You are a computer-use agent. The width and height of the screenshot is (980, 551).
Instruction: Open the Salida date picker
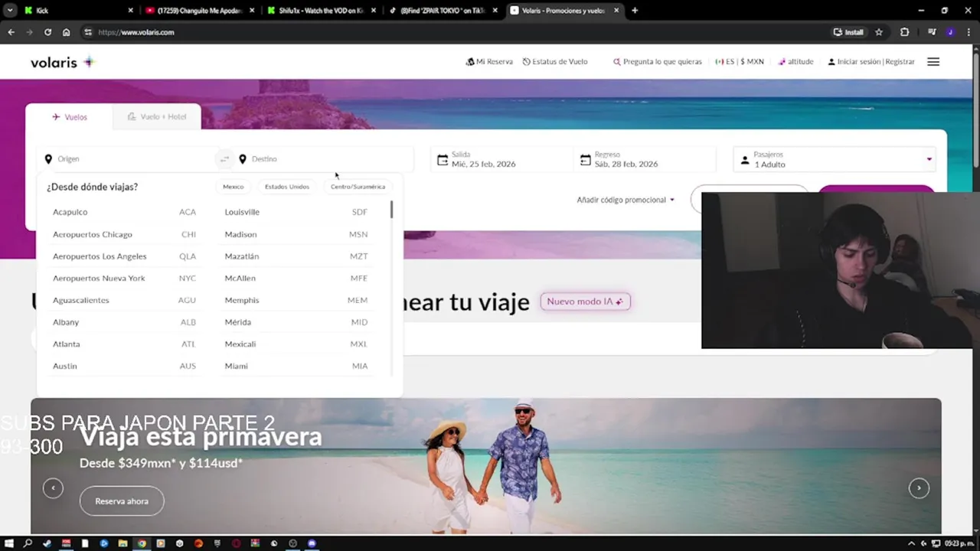[x=501, y=159]
